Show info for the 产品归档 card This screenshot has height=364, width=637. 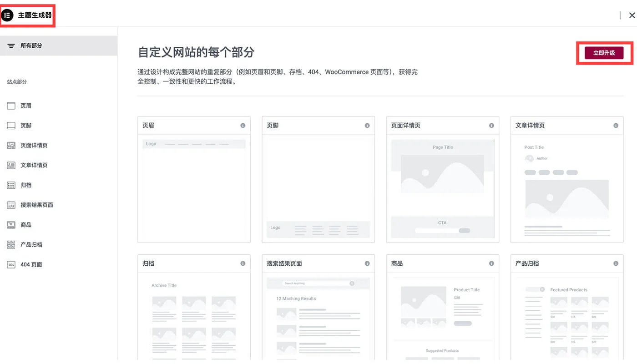616,263
